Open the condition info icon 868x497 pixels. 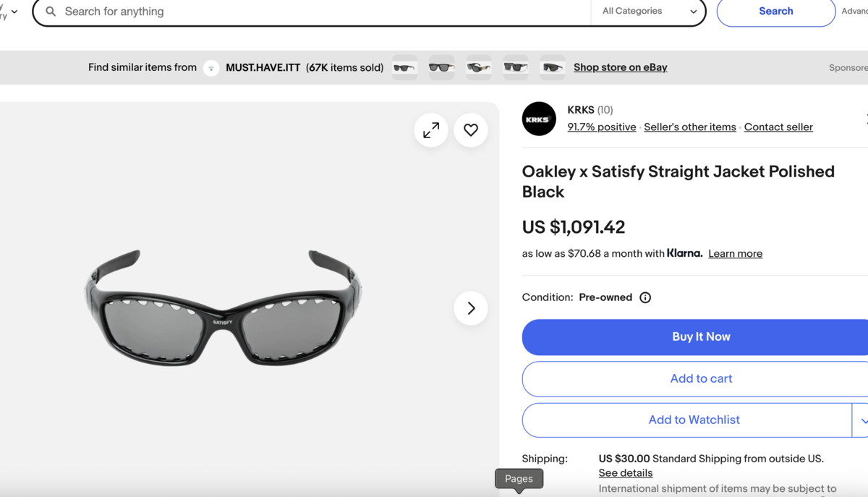point(645,297)
